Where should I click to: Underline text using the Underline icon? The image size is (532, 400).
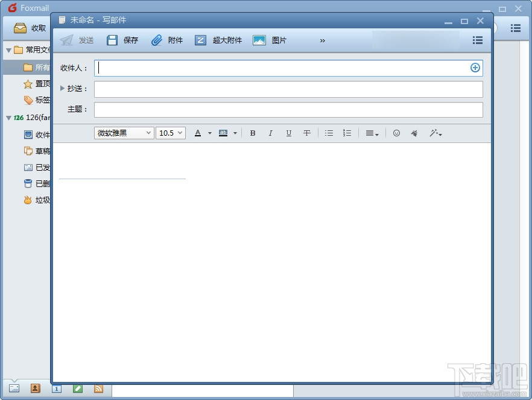tap(289, 133)
